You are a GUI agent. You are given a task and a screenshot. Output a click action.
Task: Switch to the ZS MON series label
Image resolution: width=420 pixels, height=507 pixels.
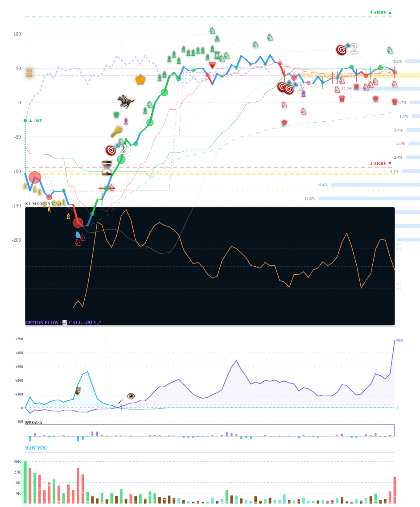[x=35, y=203]
